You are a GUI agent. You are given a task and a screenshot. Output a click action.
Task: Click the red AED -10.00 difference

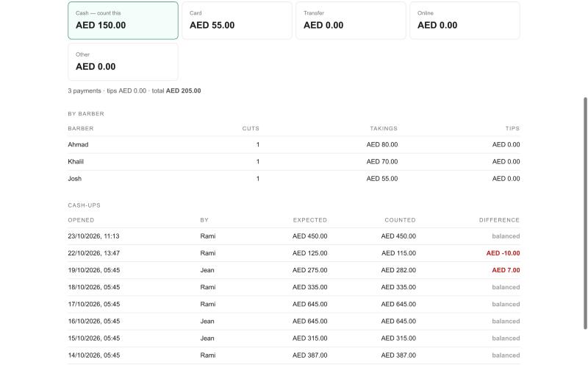[x=503, y=253]
